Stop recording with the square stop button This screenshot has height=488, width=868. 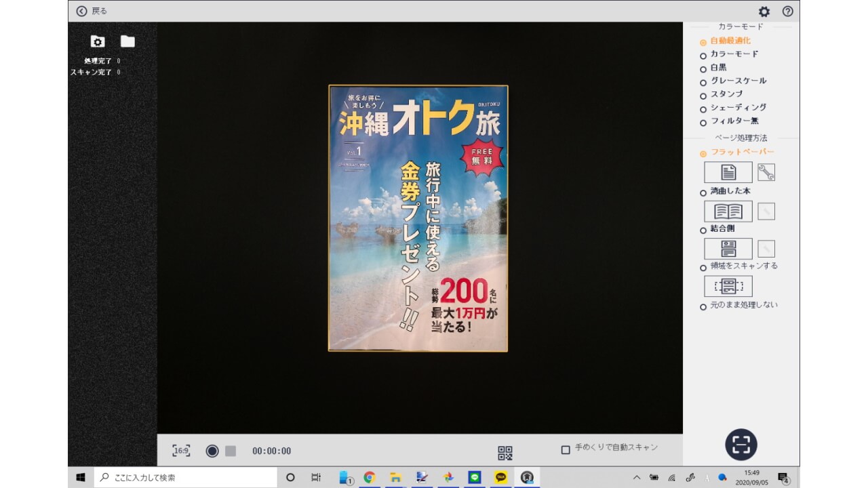click(231, 451)
